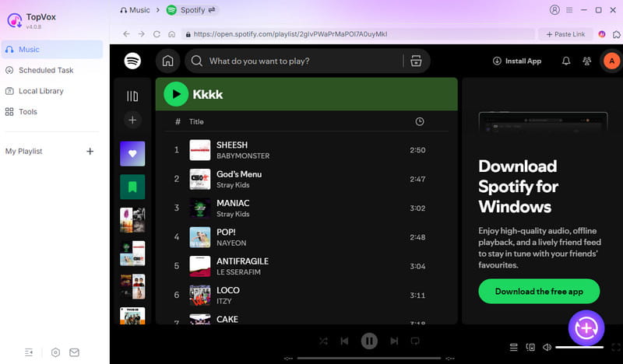Add a new My Playlist entry

(x=90, y=151)
